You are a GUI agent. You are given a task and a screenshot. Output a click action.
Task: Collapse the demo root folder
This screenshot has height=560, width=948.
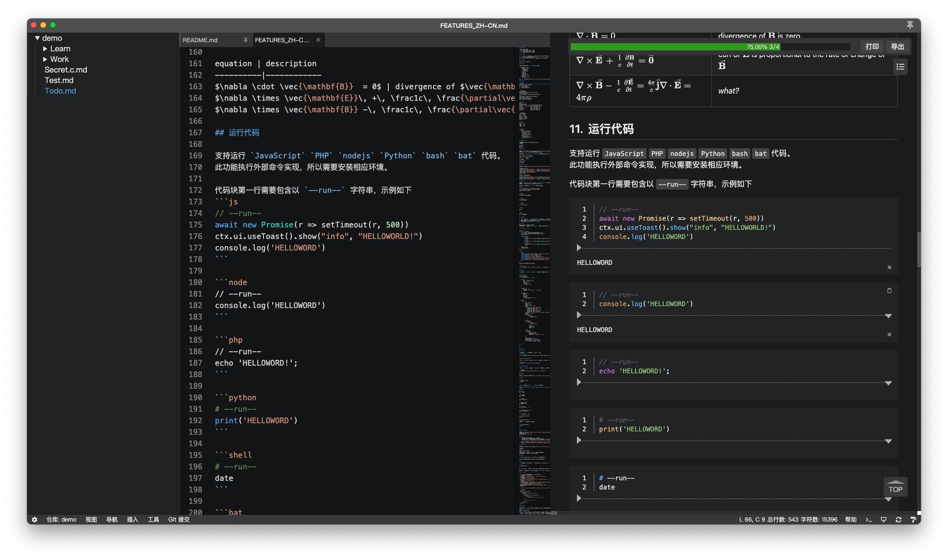pyautogui.click(x=37, y=38)
